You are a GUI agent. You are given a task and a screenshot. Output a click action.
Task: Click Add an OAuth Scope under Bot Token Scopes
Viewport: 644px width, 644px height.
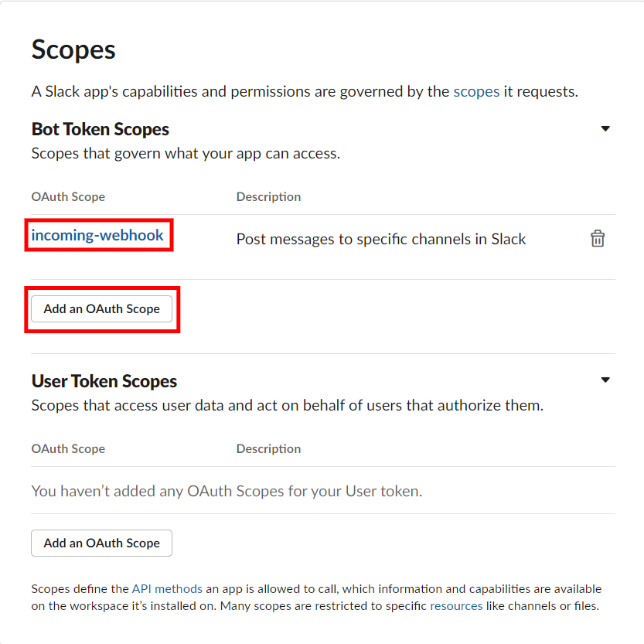pyautogui.click(x=101, y=309)
